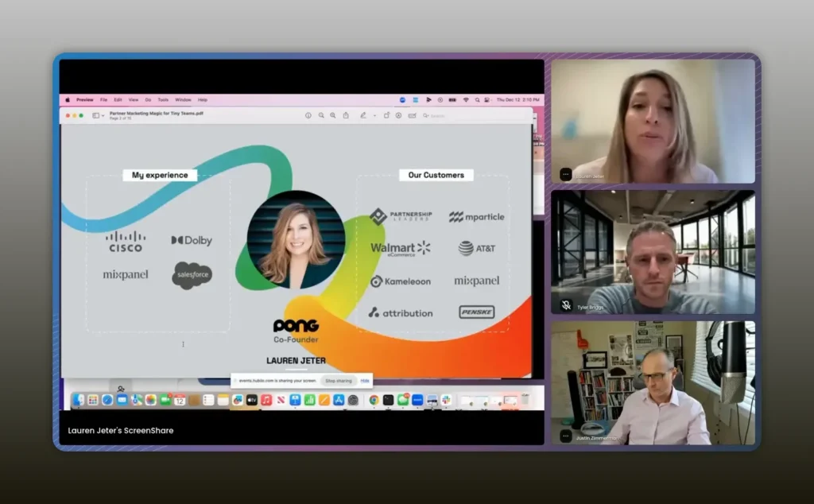The image size is (814, 504).
Task: Select the Markup pen icon in Preview
Action: [363, 115]
